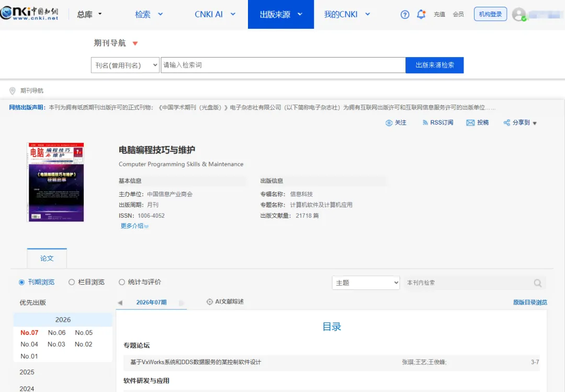This screenshot has height=392, width=565.
Task: Click the location pin icon beside 期刊导航
Action: (x=12, y=91)
